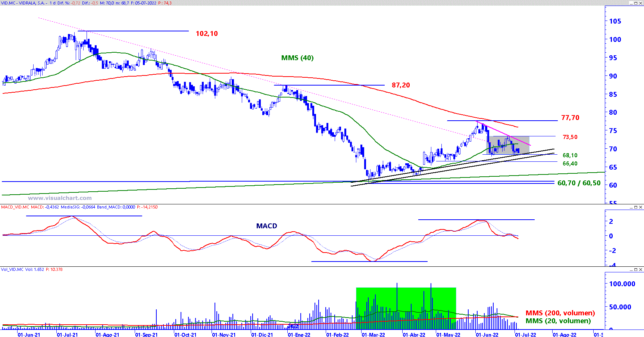
Task: Click the 01-Sep-21 date label
Action: [x=146, y=335]
